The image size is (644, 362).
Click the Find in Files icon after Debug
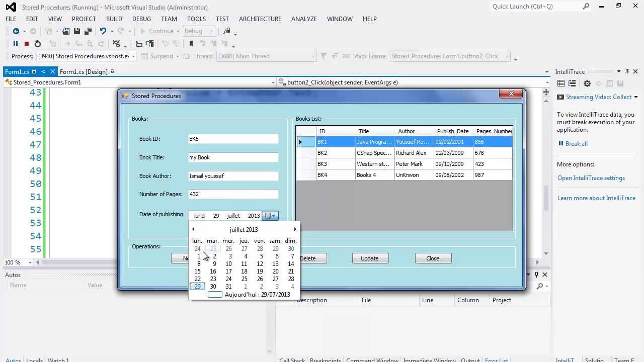pos(226,31)
